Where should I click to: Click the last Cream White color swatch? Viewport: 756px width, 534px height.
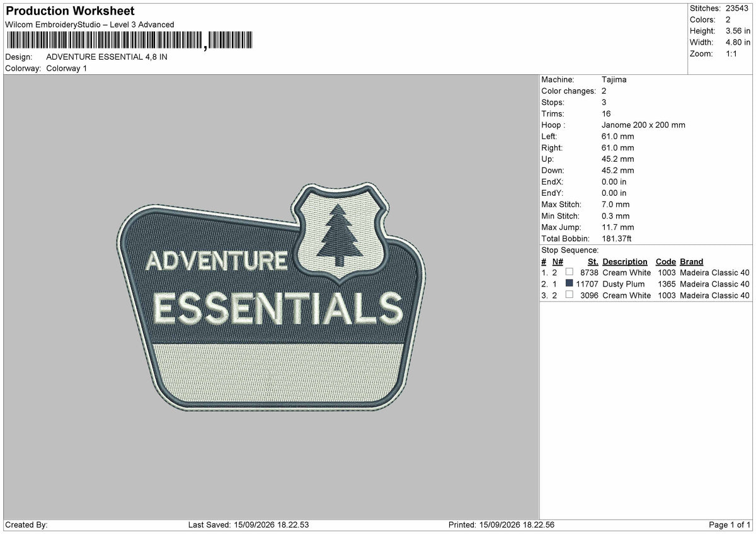pyautogui.click(x=570, y=295)
